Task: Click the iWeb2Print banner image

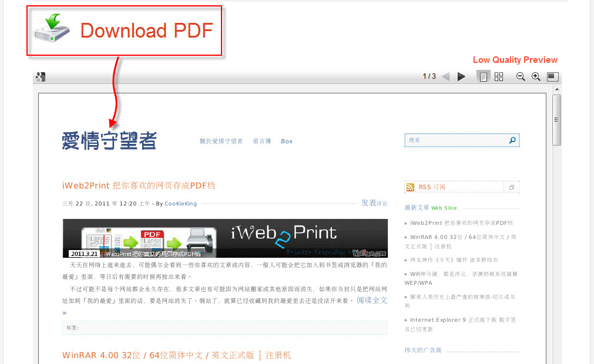Action: coord(225,238)
